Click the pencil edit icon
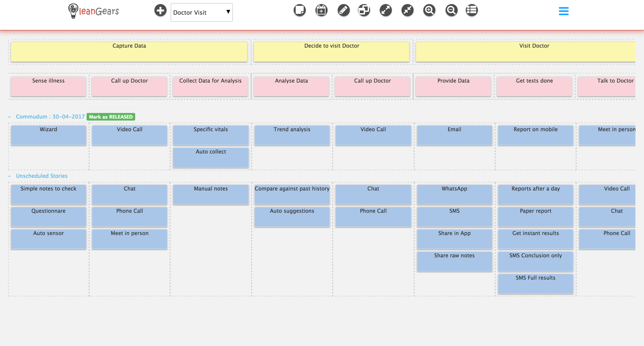The width and height of the screenshot is (644, 346). point(344,10)
